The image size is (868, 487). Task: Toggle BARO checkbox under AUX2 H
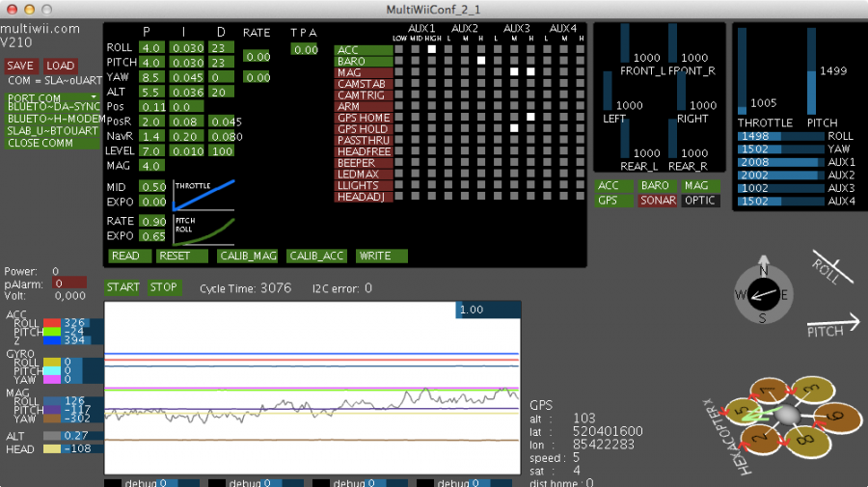coord(481,61)
